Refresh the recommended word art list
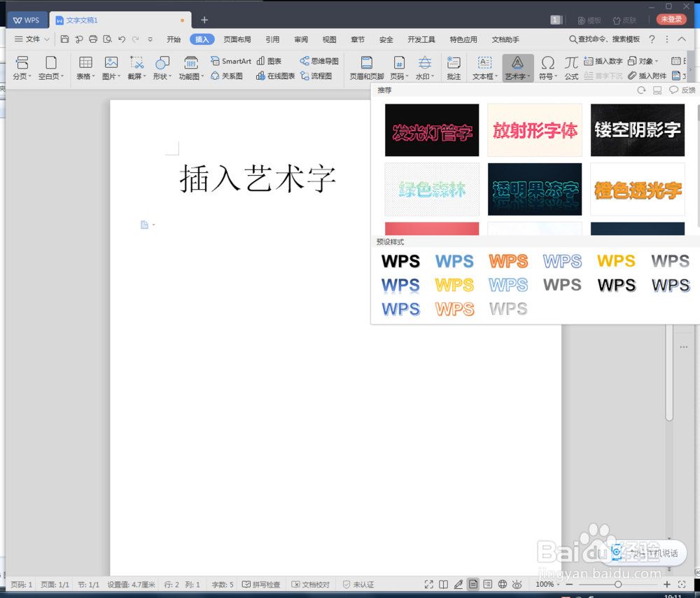The height and width of the screenshot is (598, 700). (x=641, y=90)
